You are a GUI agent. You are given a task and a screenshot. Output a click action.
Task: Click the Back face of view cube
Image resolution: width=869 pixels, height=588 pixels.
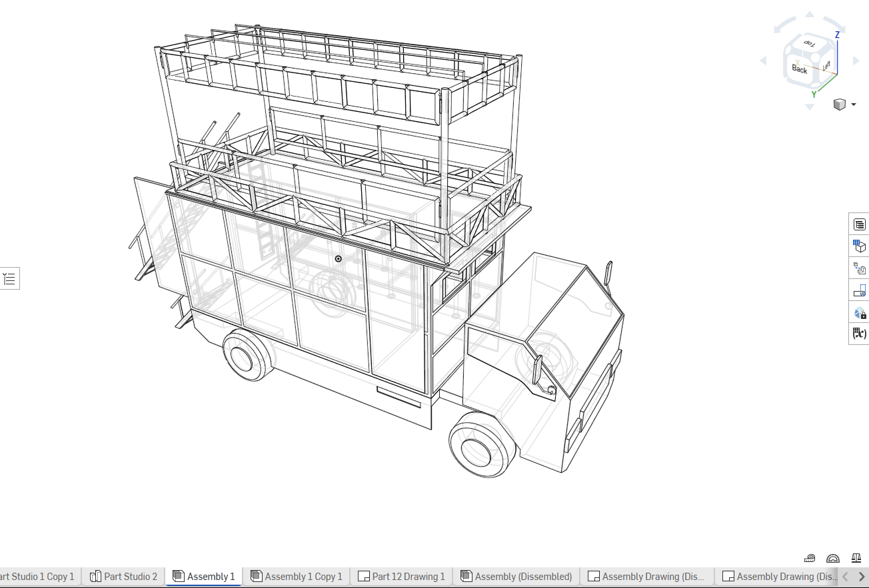click(799, 69)
